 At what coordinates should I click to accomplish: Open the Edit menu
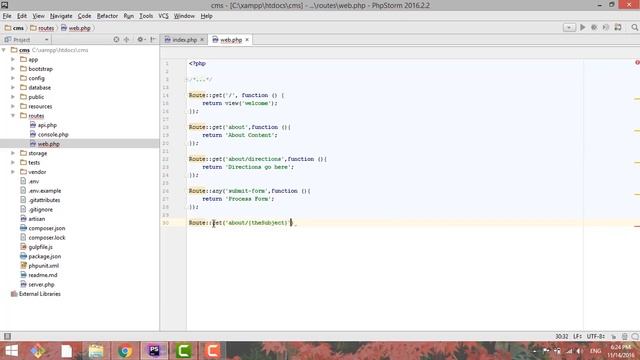(22, 16)
